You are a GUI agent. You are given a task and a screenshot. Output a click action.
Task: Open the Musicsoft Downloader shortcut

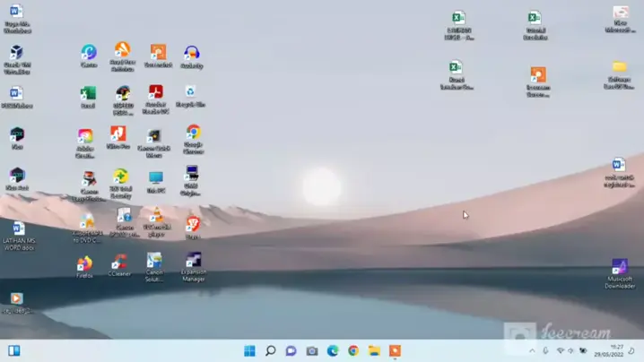click(620, 268)
